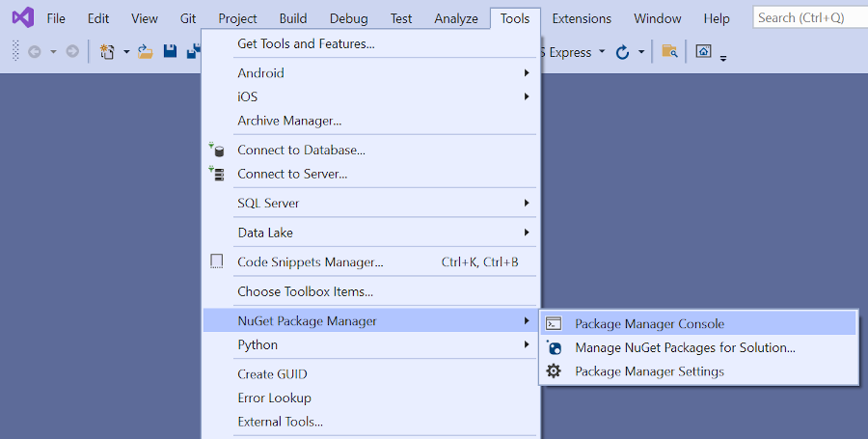The image size is (868, 439).
Task: Launch Create GUID tool
Action: [x=272, y=373]
